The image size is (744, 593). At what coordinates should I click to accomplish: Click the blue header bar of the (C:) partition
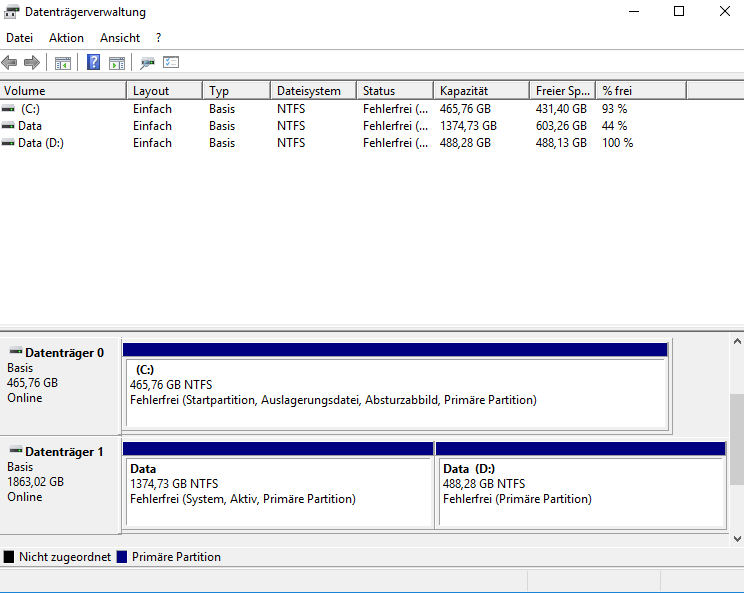(x=395, y=350)
